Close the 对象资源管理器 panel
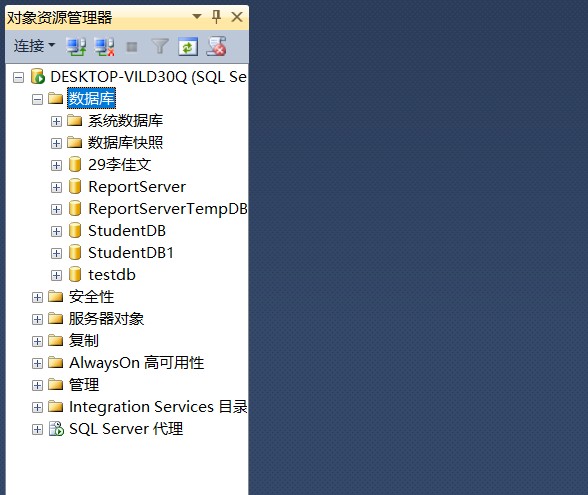 pyautogui.click(x=237, y=17)
